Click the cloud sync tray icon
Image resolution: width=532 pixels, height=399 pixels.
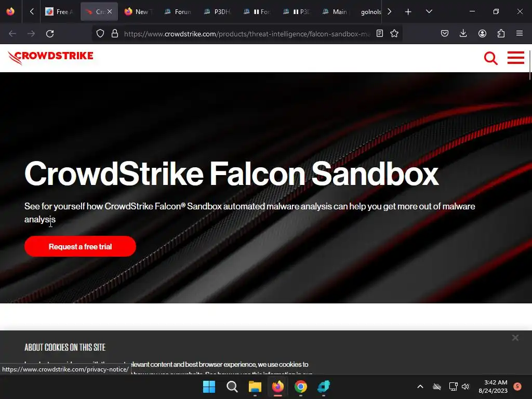pyautogui.click(x=437, y=387)
